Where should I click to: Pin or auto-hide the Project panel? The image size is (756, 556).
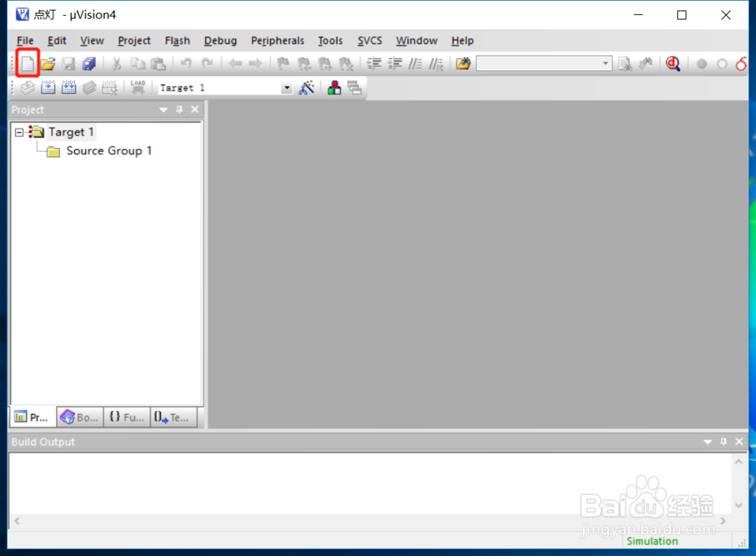[x=179, y=110]
